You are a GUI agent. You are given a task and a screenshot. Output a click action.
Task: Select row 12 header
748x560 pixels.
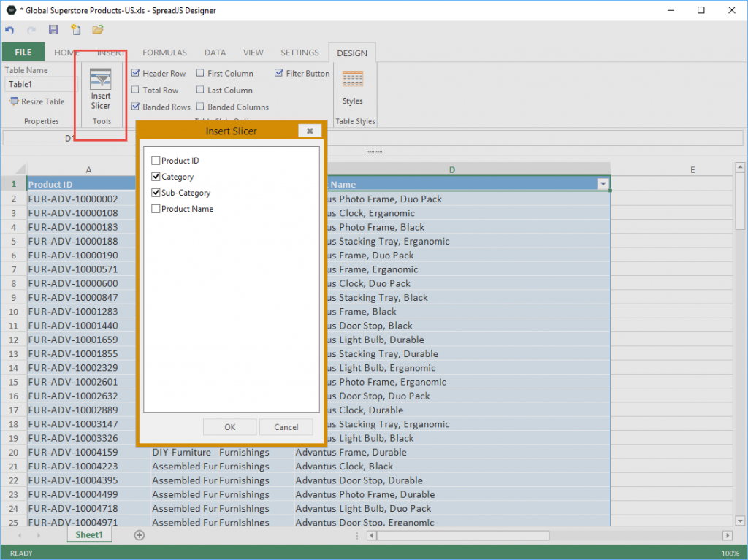(13, 340)
